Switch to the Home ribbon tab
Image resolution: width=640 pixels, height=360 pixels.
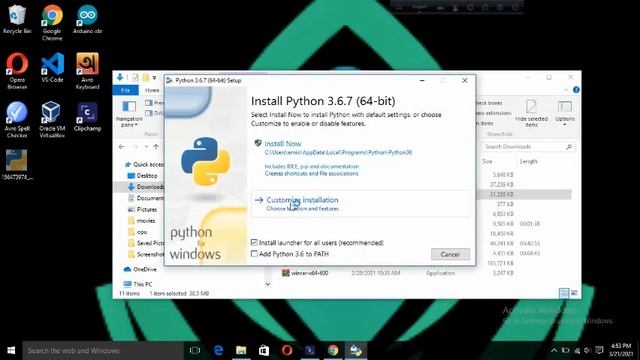(152, 90)
